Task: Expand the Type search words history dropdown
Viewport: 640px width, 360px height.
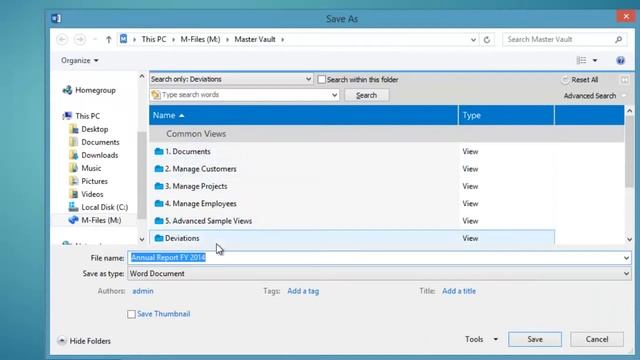Action: 334,95
